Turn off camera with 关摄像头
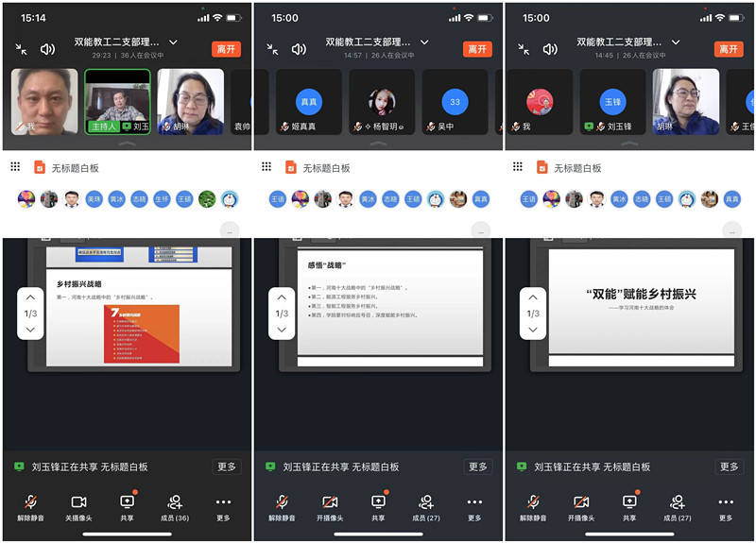This screenshot has width=756, height=543. (x=78, y=502)
